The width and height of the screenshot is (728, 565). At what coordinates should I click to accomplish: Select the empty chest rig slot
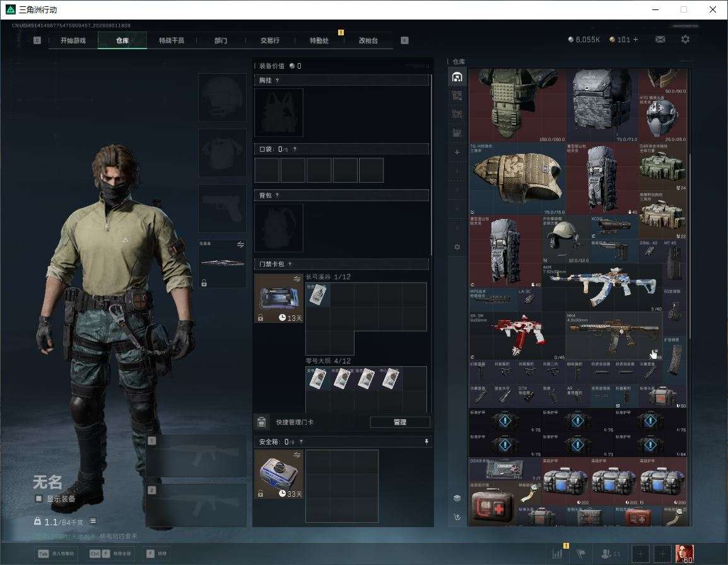point(279,112)
